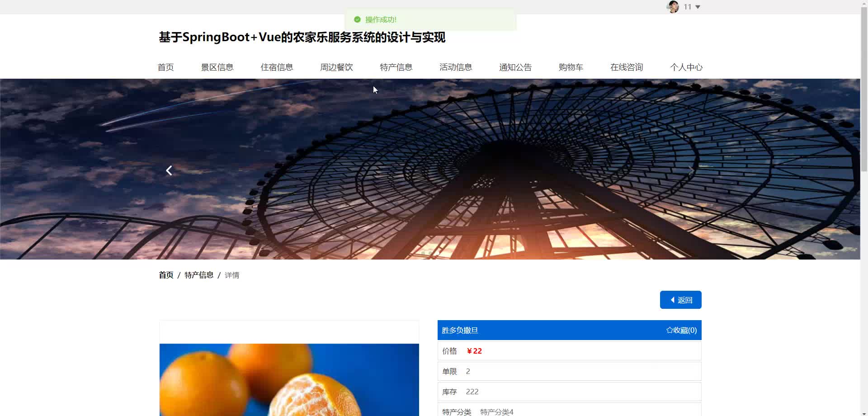Favorite this product via the 收藏(0) star
The width and height of the screenshot is (868, 416).
[681, 331]
